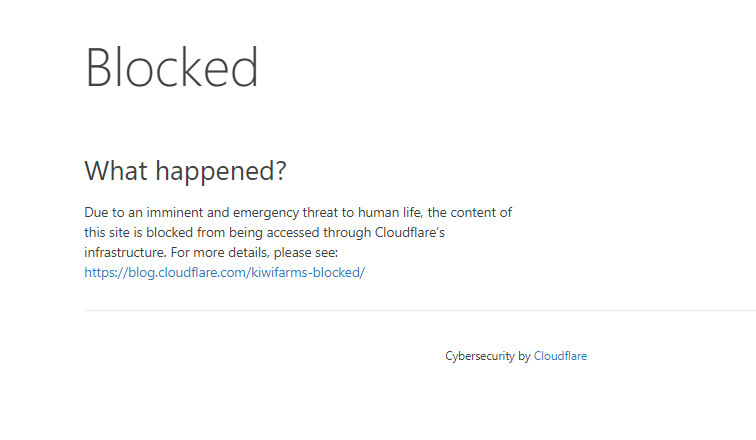Click 'Due to an' at paragraph start
This screenshot has height=440, width=756.
coord(113,213)
